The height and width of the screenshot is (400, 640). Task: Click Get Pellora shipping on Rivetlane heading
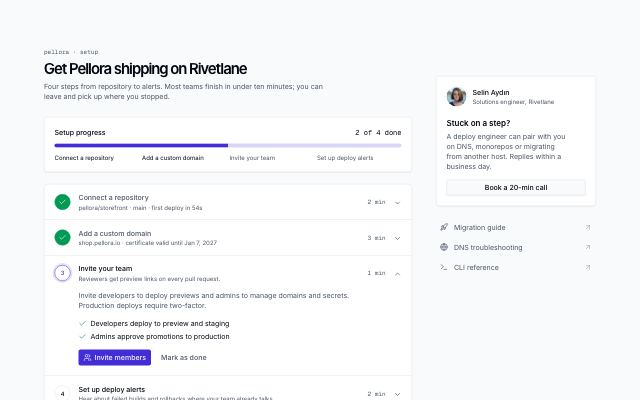pos(145,69)
